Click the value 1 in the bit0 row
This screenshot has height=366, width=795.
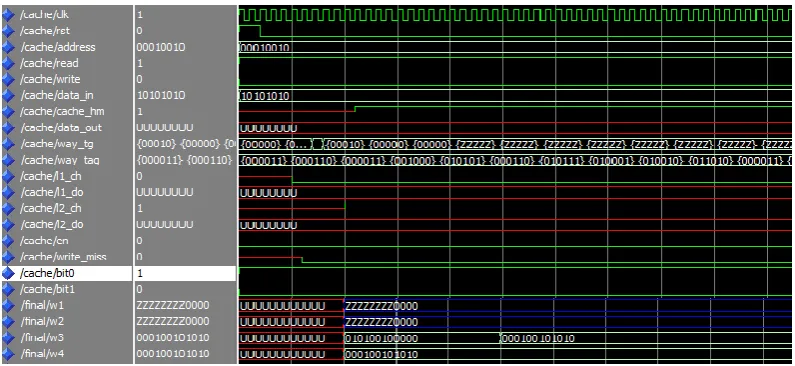140,273
